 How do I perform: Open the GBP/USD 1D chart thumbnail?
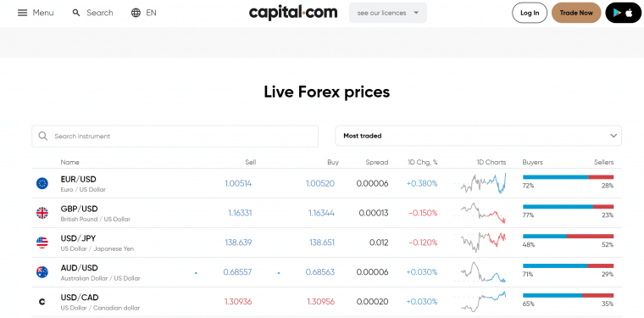[480, 213]
